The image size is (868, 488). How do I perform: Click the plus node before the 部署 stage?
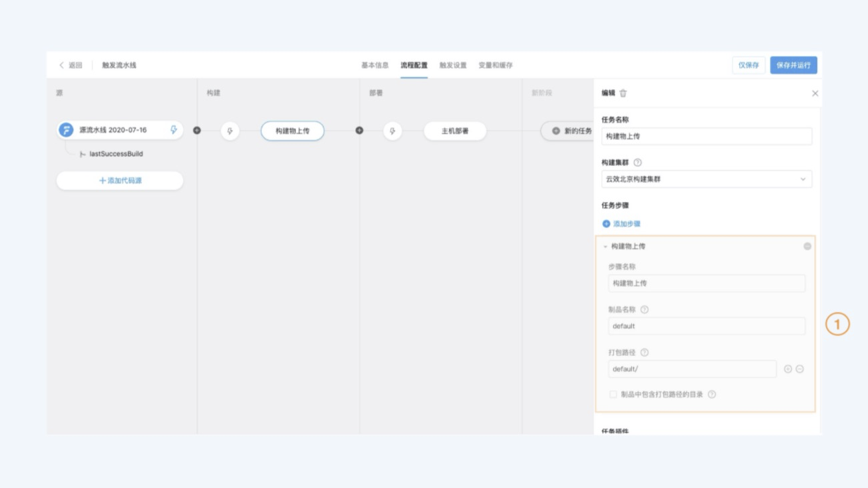[360, 130]
